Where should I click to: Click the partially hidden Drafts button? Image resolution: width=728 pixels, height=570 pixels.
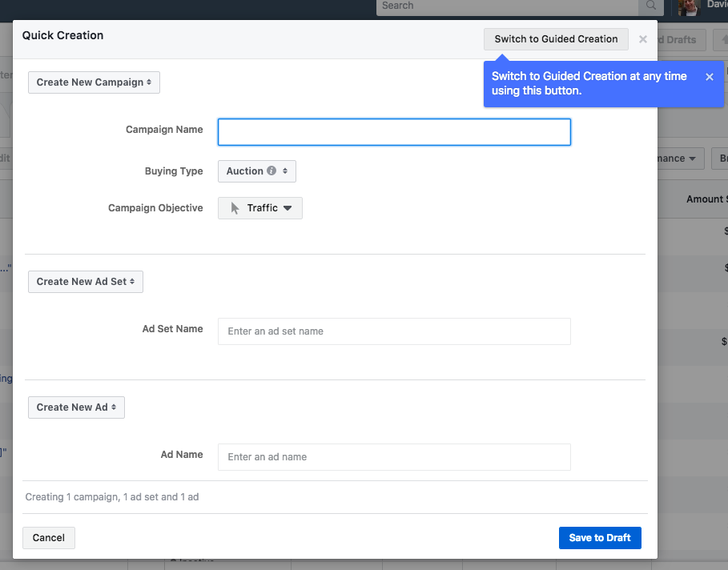(679, 39)
